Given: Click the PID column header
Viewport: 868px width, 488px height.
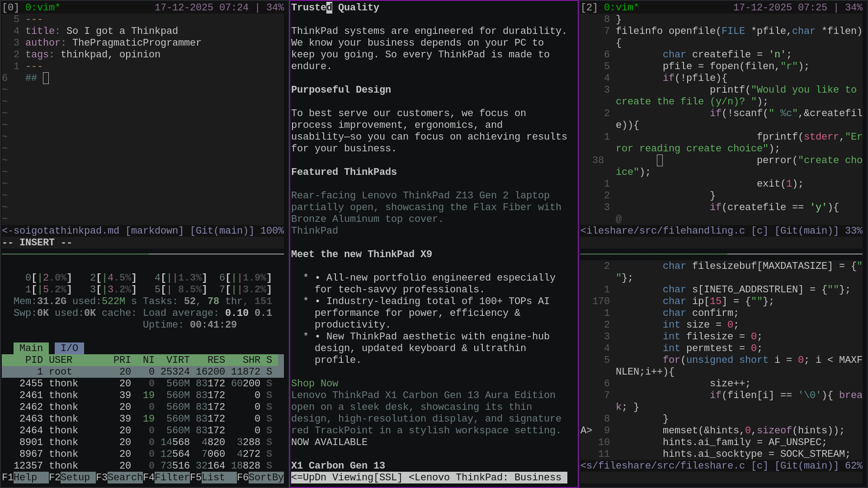Looking at the screenshot, I should click(x=34, y=360).
